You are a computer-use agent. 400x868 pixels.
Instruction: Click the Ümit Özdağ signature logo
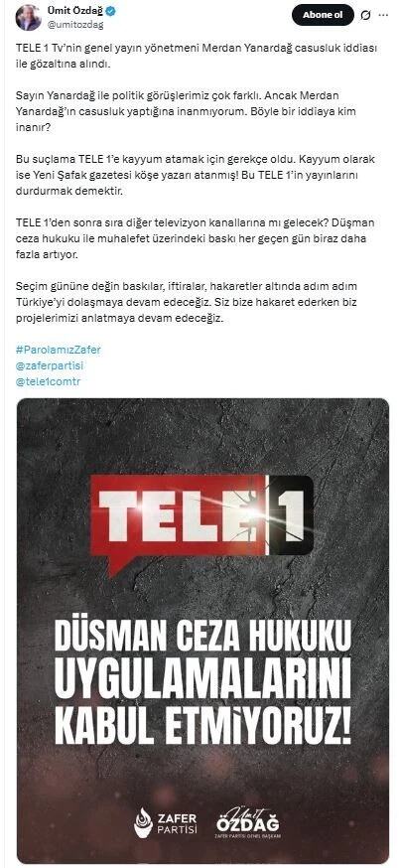[x=247, y=821]
